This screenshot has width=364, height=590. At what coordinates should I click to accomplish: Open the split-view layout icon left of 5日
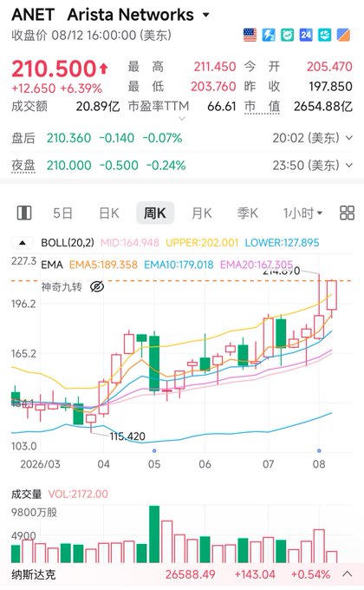(x=24, y=213)
